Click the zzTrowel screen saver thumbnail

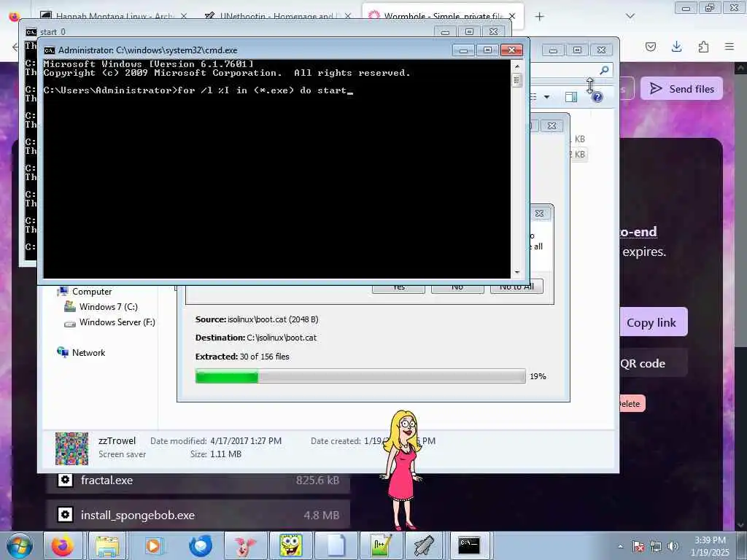tap(72, 448)
